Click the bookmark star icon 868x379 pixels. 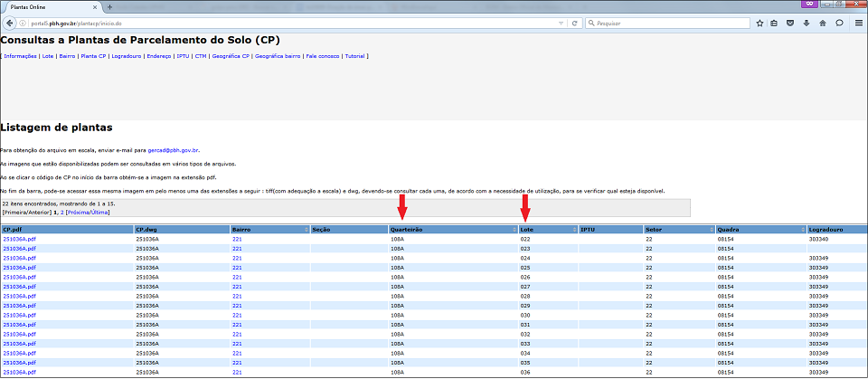pos(759,23)
